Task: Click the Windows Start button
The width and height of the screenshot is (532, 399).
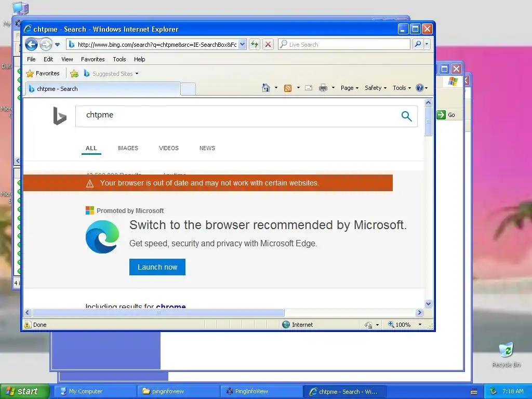Action: click(24, 392)
